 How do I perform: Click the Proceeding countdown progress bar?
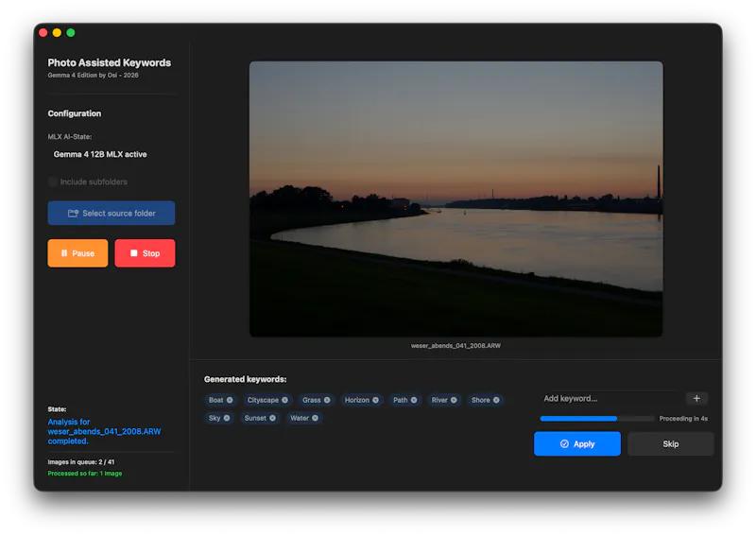coord(597,418)
